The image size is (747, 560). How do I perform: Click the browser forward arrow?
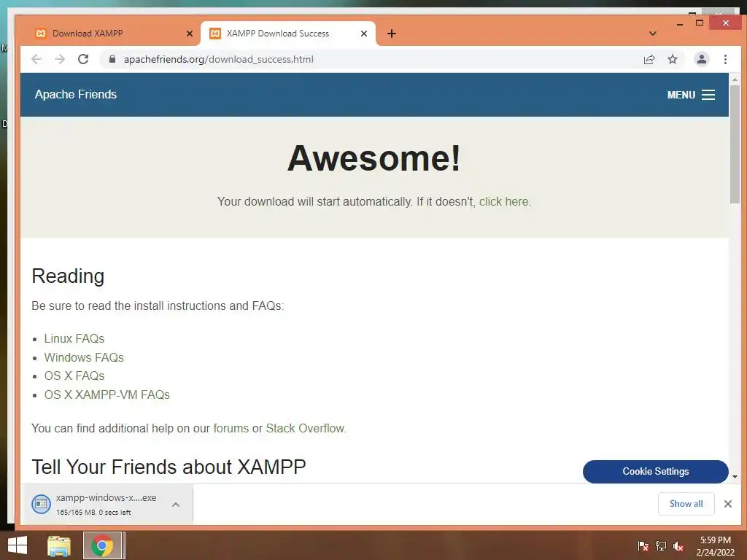60,59
